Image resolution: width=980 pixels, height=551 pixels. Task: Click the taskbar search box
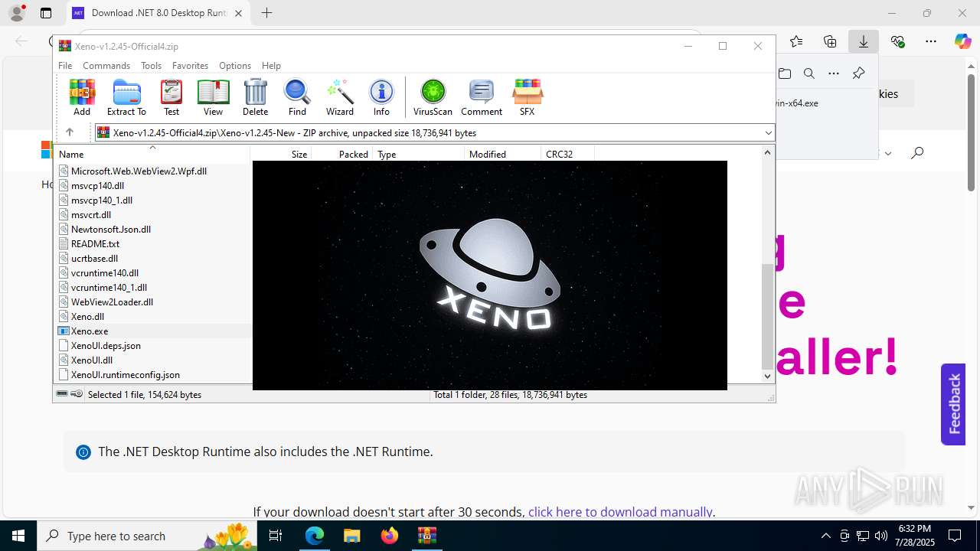click(x=147, y=536)
